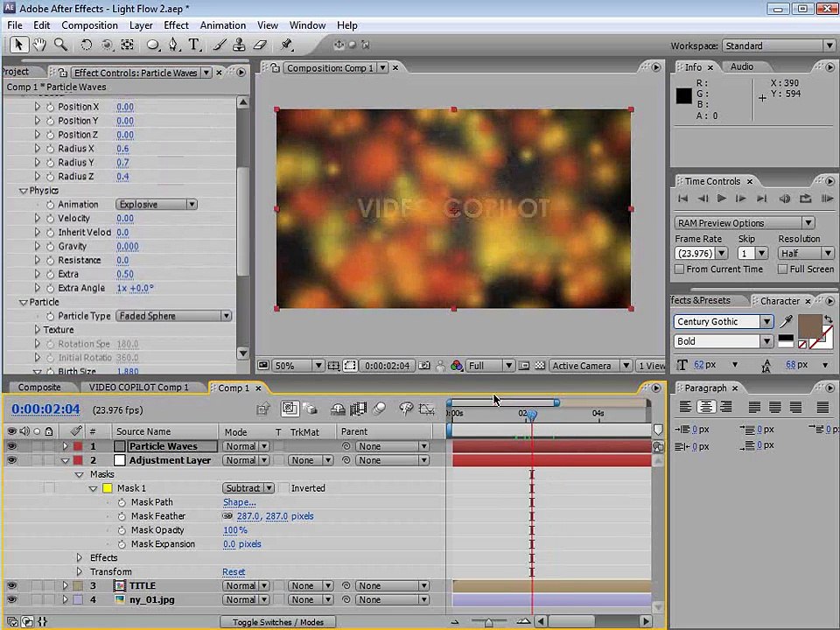Open the Animation menu
Screen dimensions: 840x630
pyautogui.click(x=223, y=25)
